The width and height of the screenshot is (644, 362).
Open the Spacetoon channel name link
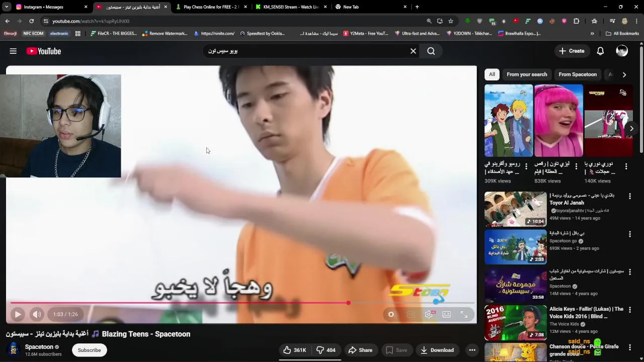(x=39, y=347)
